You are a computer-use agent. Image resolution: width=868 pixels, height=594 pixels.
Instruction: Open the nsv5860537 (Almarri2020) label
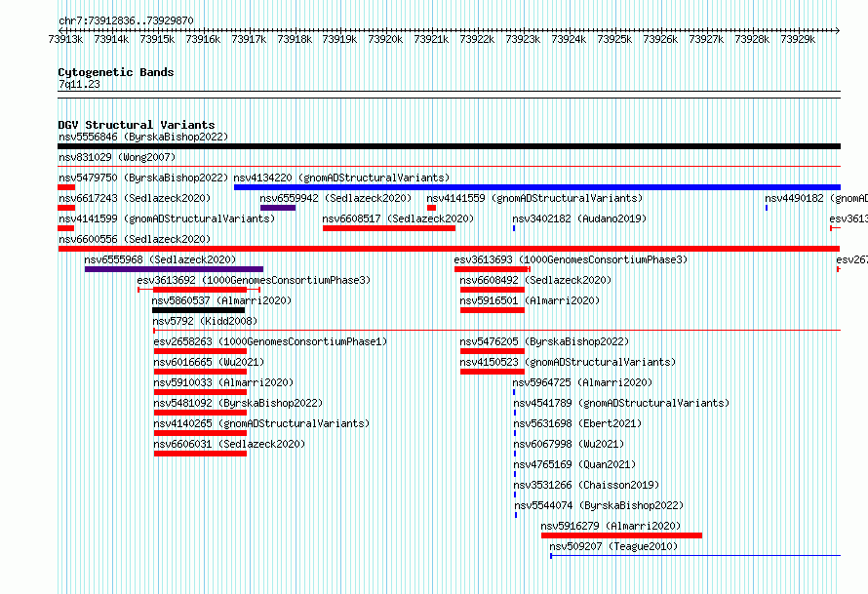coord(221,300)
